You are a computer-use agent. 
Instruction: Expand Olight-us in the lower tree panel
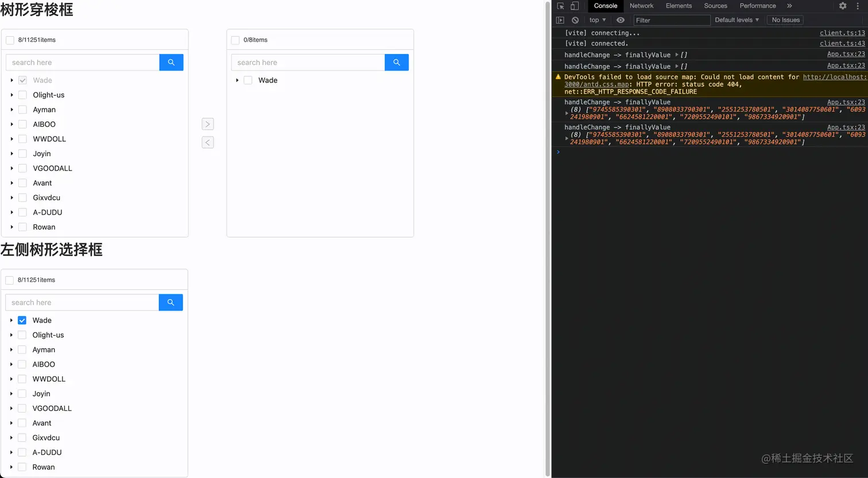(11, 335)
